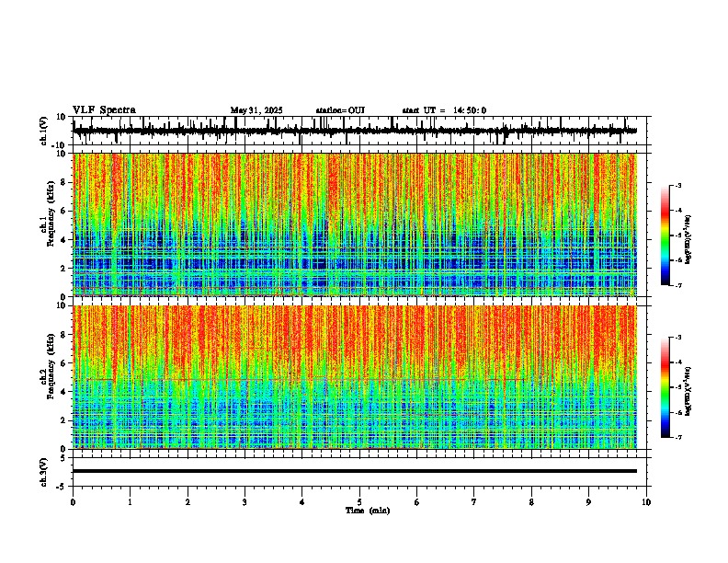This screenshot has height=563, width=728.
Task: Click the "start UT = 14:50:0" text
Action: click(444, 110)
